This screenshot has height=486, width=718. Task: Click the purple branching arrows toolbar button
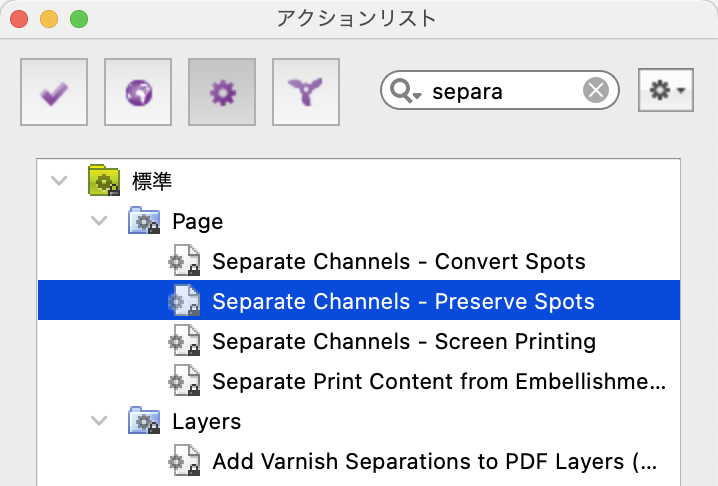pyautogui.click(x=306, y=92)
